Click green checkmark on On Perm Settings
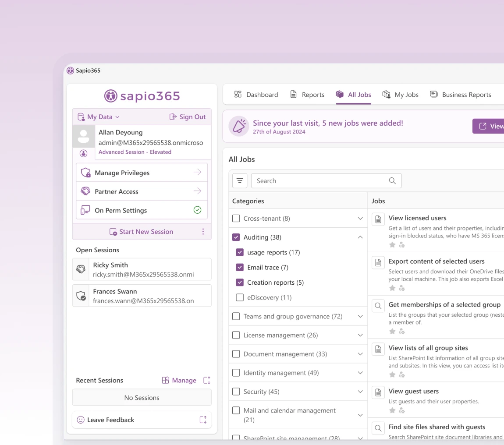 pos(197,210)
